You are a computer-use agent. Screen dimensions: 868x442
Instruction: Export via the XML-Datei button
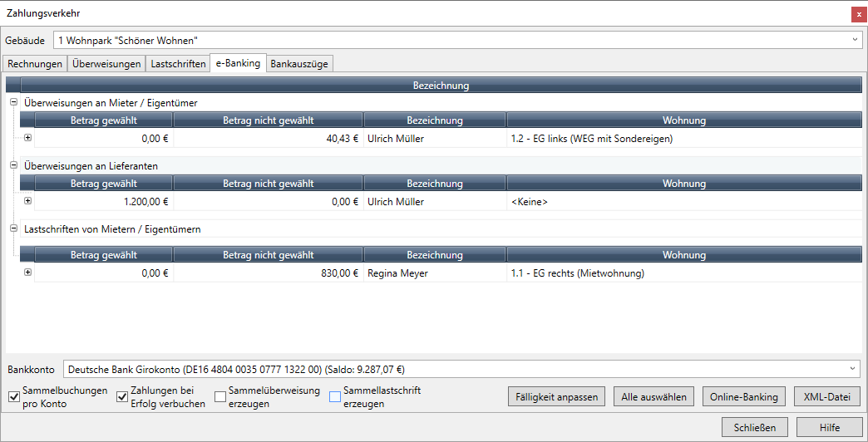tap(826, 397)
